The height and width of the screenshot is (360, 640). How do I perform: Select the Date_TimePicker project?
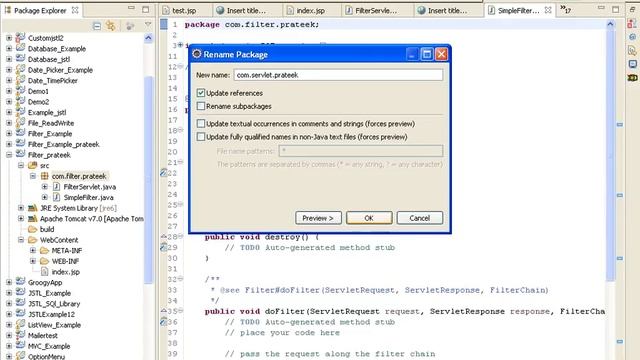point(53,80)
